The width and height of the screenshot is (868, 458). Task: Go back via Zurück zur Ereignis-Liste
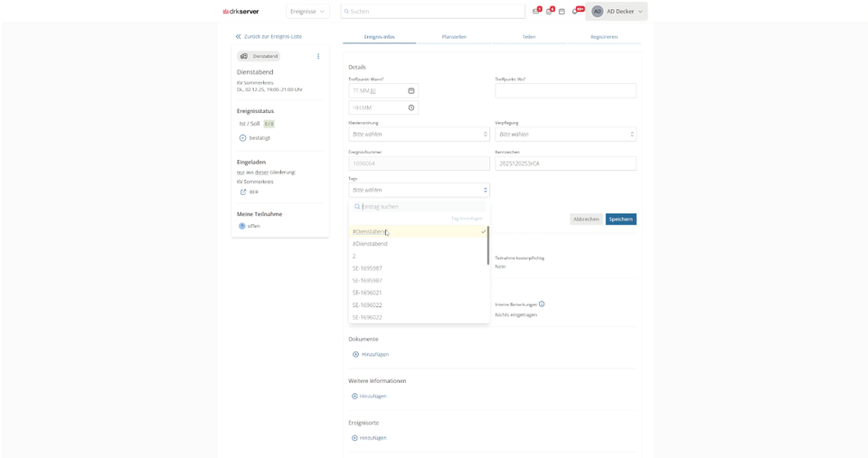point(269,36)
